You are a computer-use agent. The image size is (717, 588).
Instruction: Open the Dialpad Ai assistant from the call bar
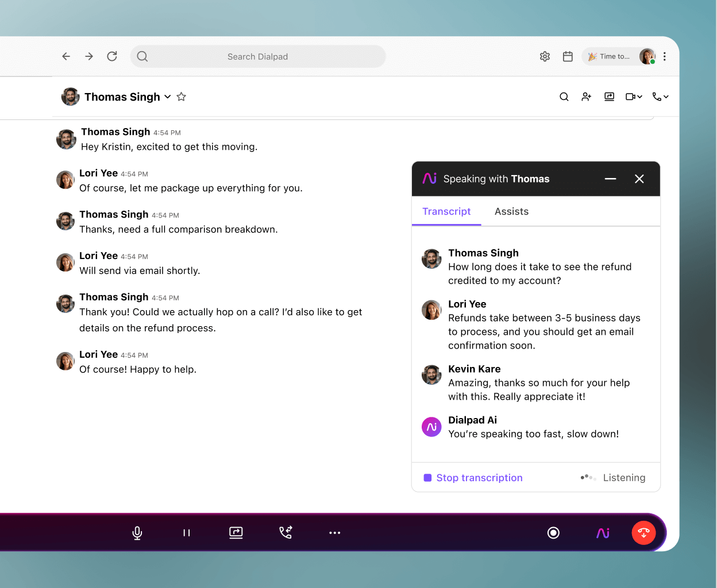tap(603, 533)
